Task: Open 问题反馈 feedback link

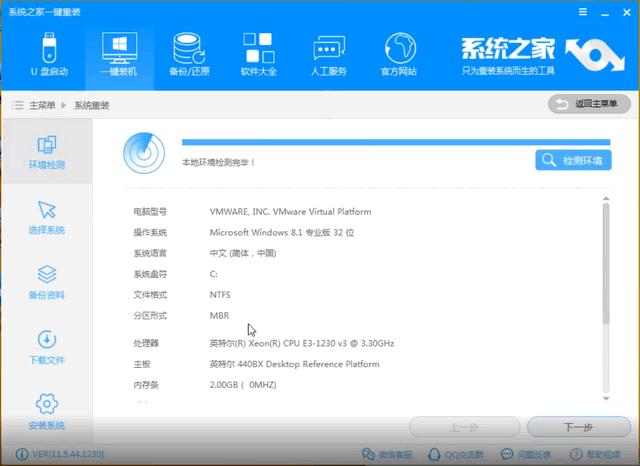Action: pyautogui.click(x=526, y=454)
